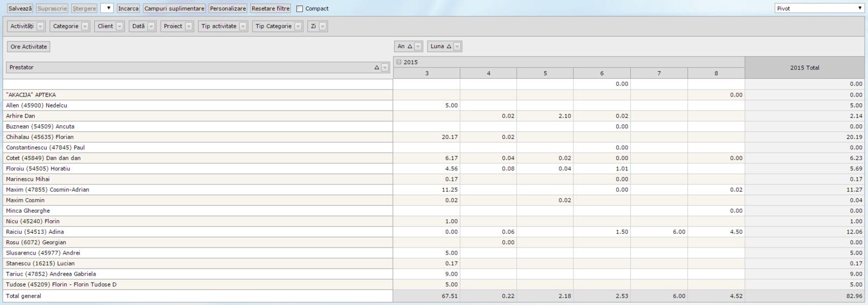Open the Activități field filter arrow
The width and height of the screenshot is (868, 305).
pyautogui.click(x=40, y=27)
